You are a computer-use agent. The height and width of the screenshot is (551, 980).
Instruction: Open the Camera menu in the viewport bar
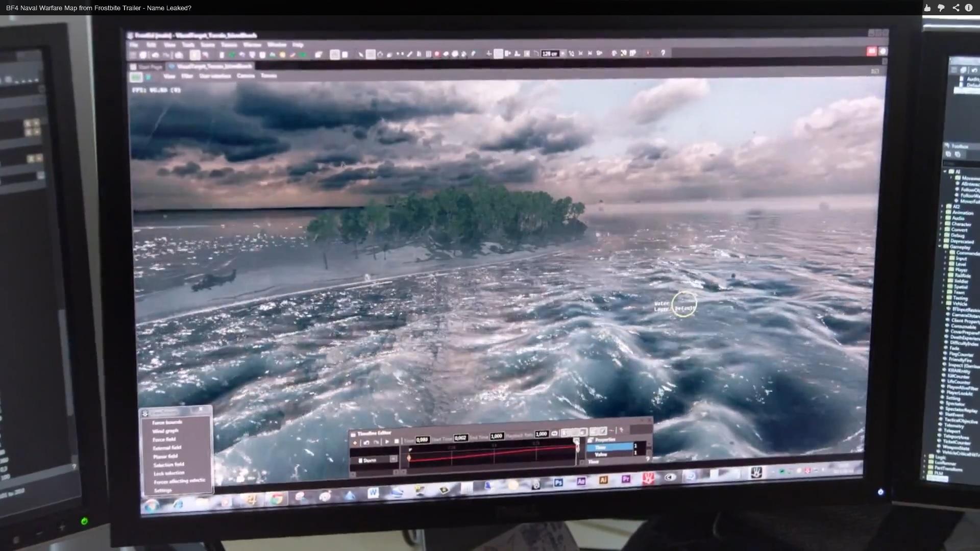tap(246, 76)
